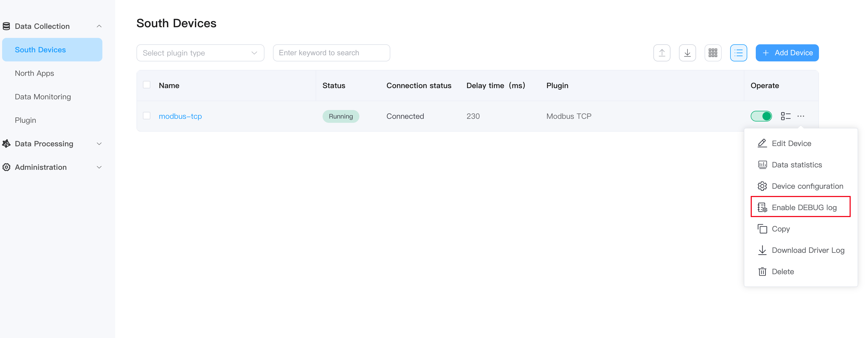868x338 pixels.
Task: Go to North Apps page
Action: (34, 73)
